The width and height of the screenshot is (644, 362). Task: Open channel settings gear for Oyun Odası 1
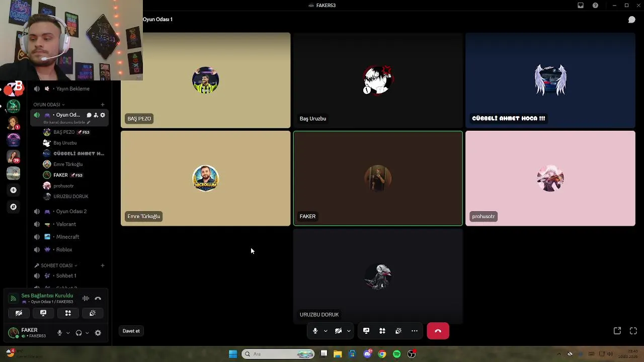coord(103,115)
